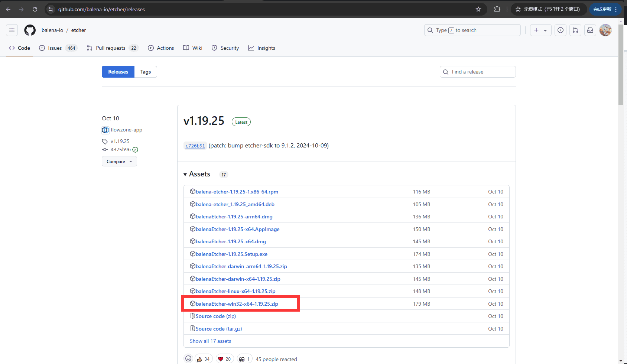Bookmark this page with the star icon
627x364 pixels.
pos(478,9)
